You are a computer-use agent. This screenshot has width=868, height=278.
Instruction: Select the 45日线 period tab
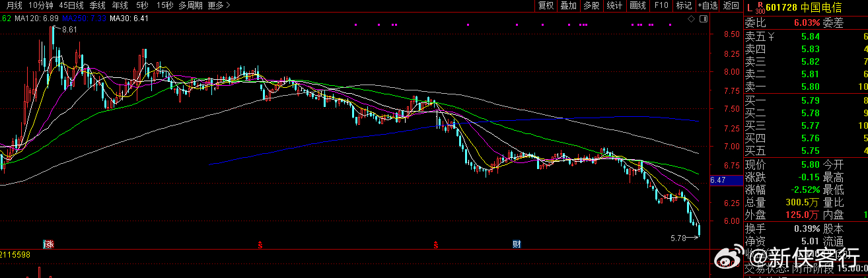[x=71, y=5]
